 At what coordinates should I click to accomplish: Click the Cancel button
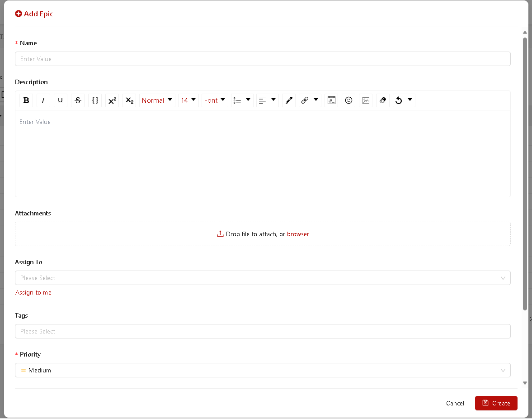[455, 403]
